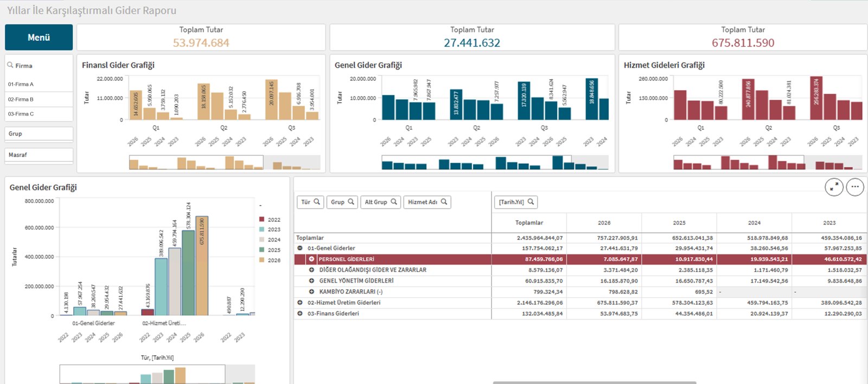Click the Toplamlar column header
Image resolution: width=868 pixels, height=384 pixels.
[x=529, y=223]
